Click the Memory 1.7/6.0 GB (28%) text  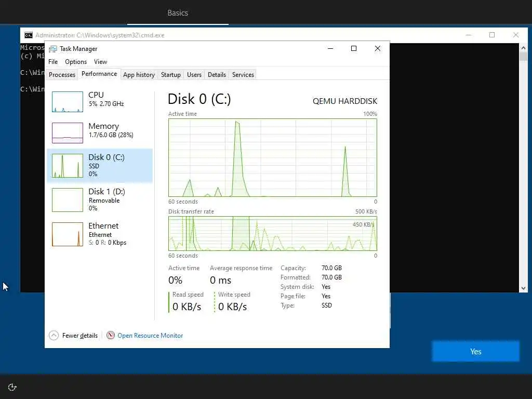(111, 135)
